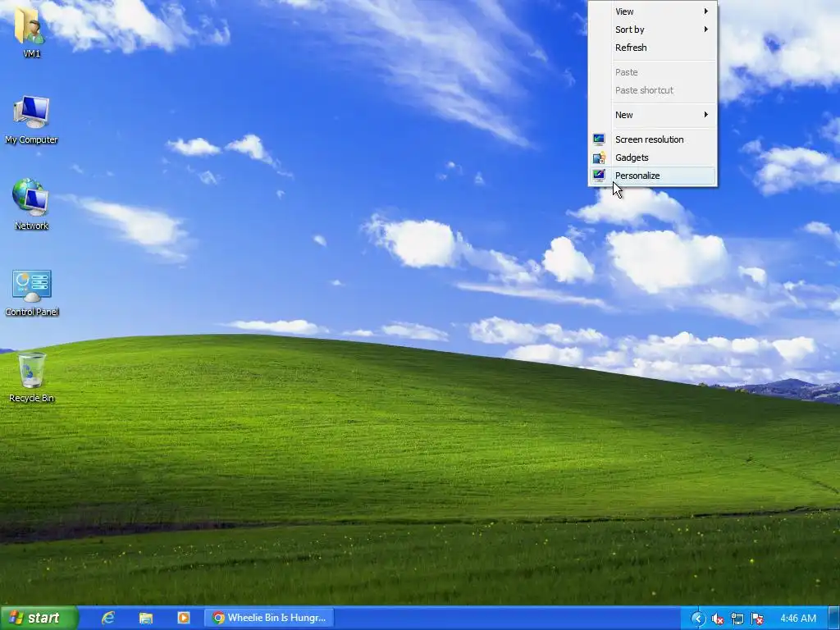The image size is (840, 630).
Task: Select Personalize in the context menu
Action: click(x=652, y=176)
